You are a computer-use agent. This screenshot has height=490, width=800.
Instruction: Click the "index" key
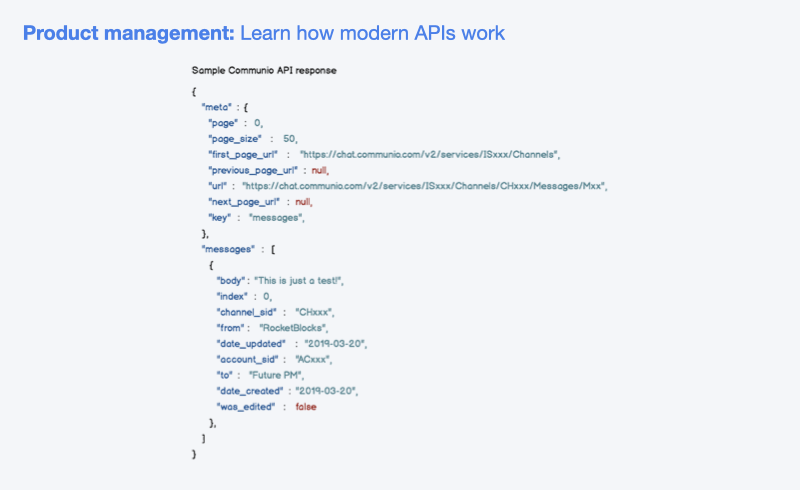click(x=232, y=297)
